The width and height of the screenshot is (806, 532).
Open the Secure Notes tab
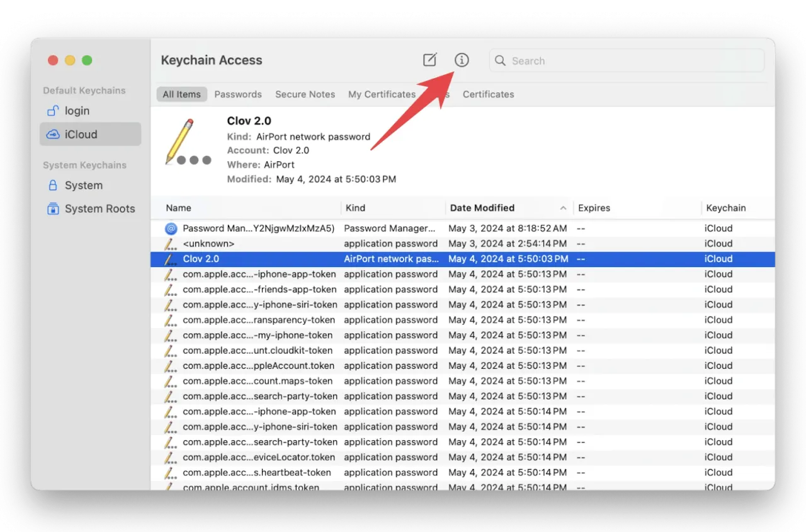pos(305,94)
